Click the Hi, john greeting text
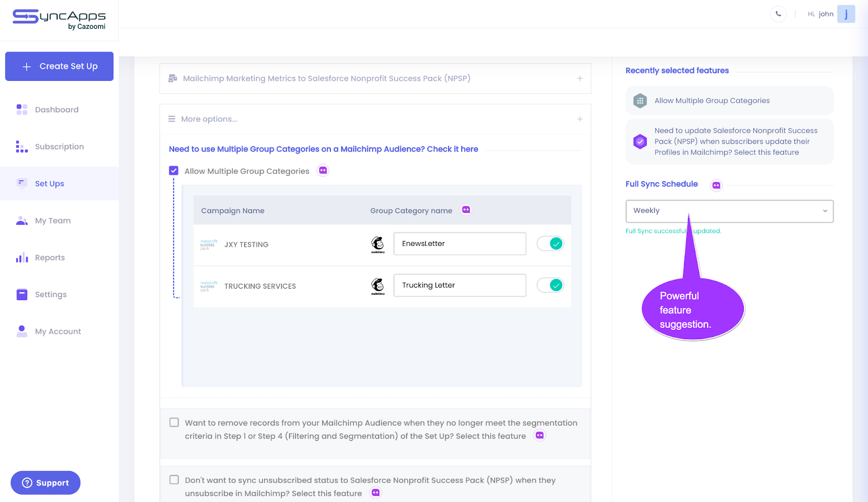The image size is (868, 502). point(820,14)
